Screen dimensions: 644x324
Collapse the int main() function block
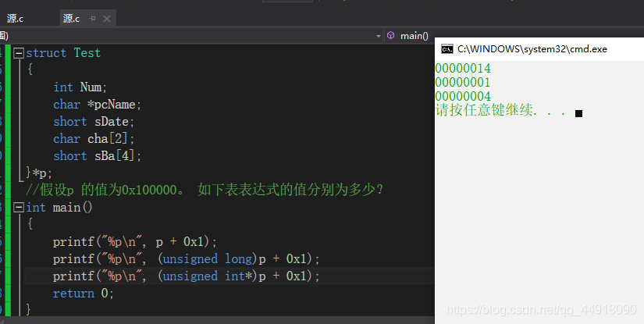(19, 208)
